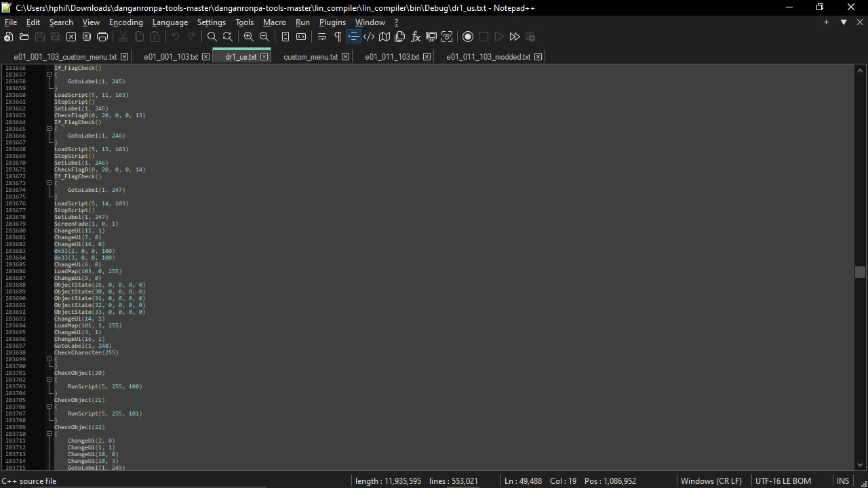Start recording a macro
The height and width of the screenshot is (488, 868).
[x=468, y=37]
